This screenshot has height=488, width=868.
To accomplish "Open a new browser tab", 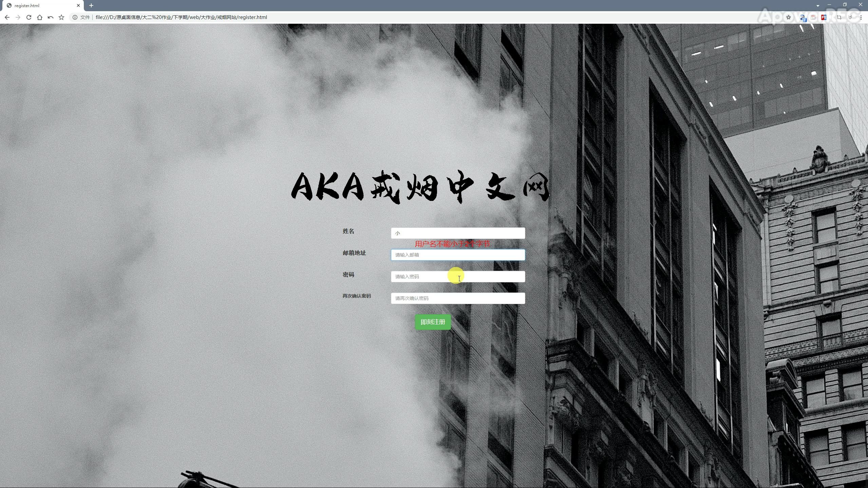I will pyautogui.click(x=91, y=5).
